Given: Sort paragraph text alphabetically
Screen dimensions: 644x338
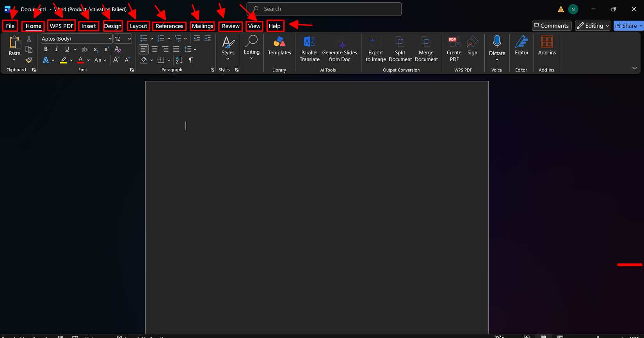Looking at the screenshot, I should [179, 60].
